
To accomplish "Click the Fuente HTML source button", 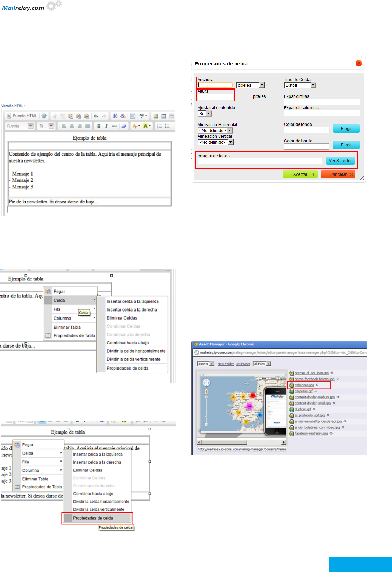I will pos(22,116).
